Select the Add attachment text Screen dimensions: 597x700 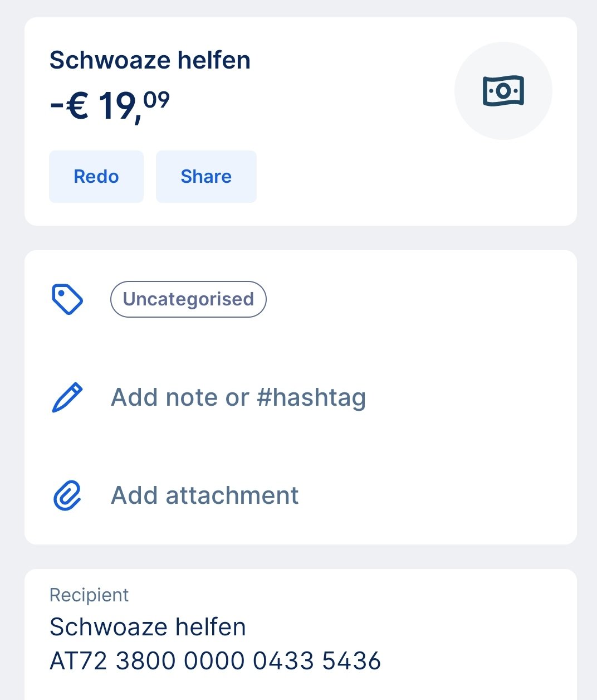tap(205, 495)
